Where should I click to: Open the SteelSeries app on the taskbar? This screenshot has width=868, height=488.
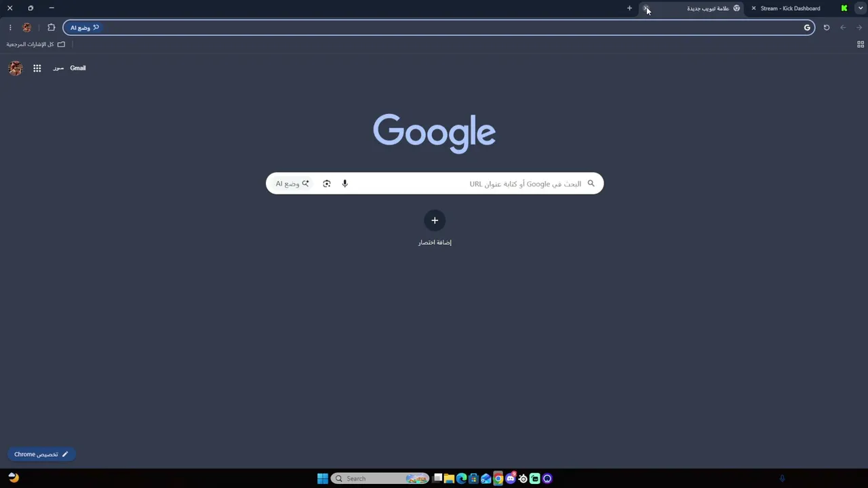coord(523,479)
